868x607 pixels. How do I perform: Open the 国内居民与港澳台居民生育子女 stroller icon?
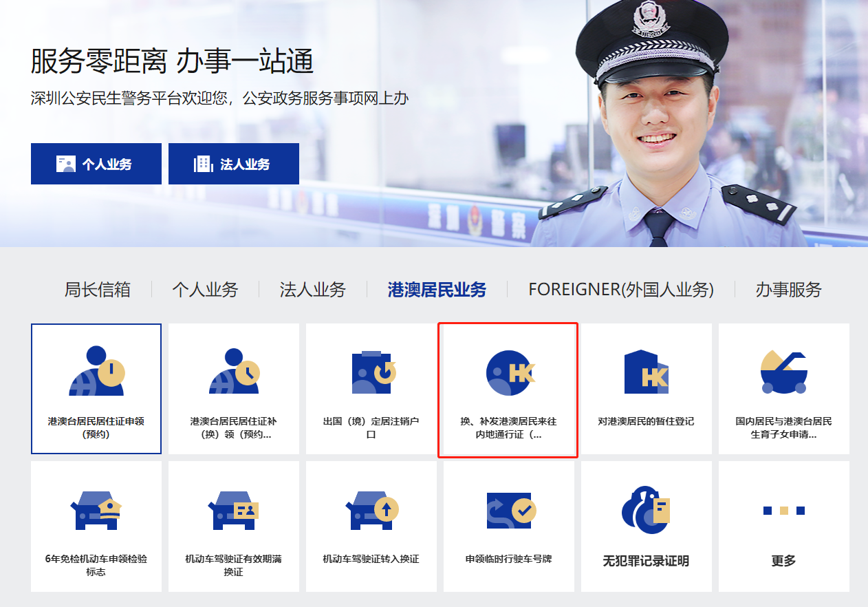pyautogui.click(x=783, y=372)
